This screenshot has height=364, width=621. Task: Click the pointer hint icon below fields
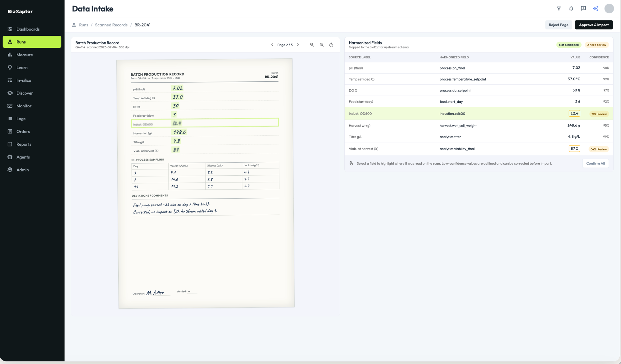(351, 164)
